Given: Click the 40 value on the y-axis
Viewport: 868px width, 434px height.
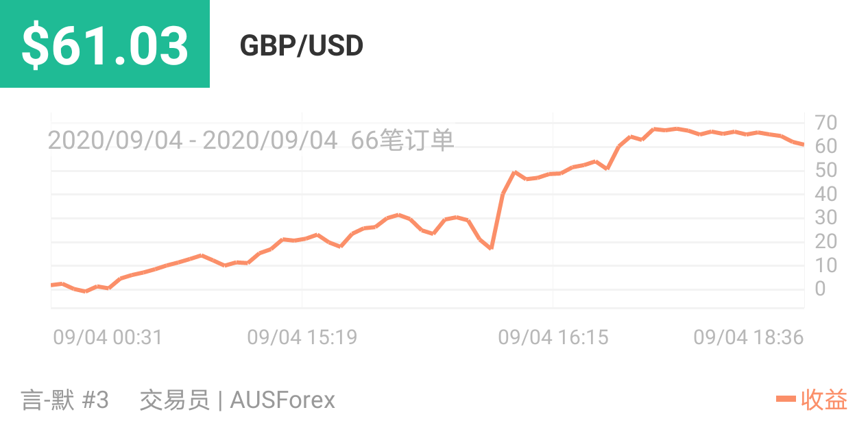Looking at the screenshot, I should tap(825, 194).
